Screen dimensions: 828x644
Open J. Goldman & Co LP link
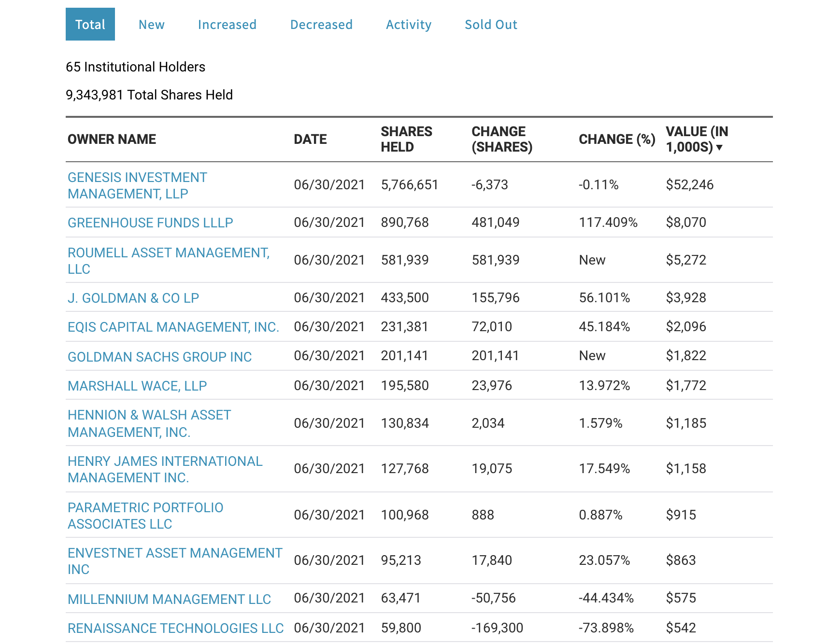pyautogui.click(x=133, y=298)
